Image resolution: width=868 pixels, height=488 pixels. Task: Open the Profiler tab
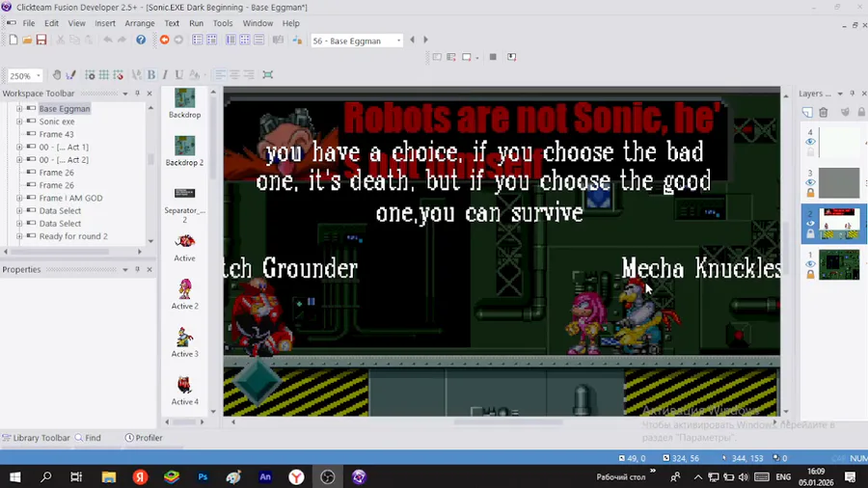(x=144, y=438)
